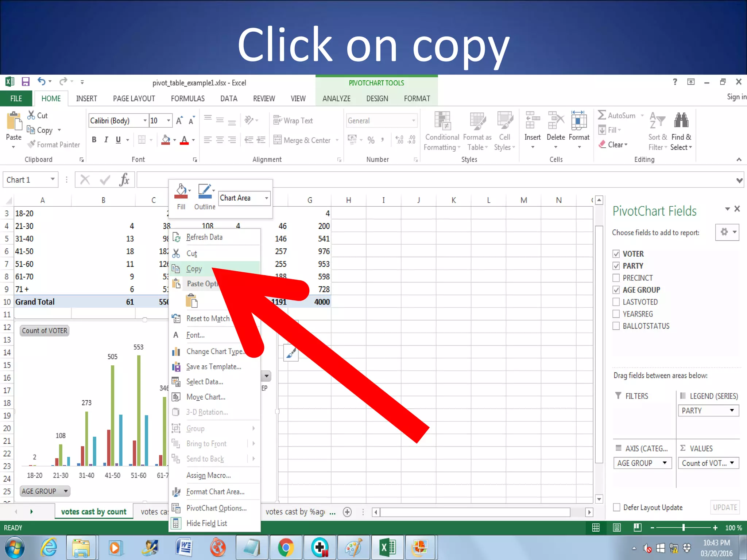Screen dimensions: 747x560
Task: Click the UPDATE button in fields pane
Action: [725, 507]
